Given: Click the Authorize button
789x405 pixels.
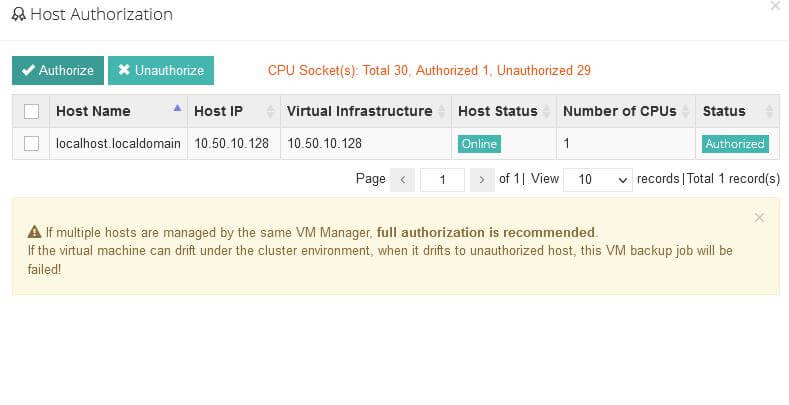Looking at the screenshot, I should (58, 70).
